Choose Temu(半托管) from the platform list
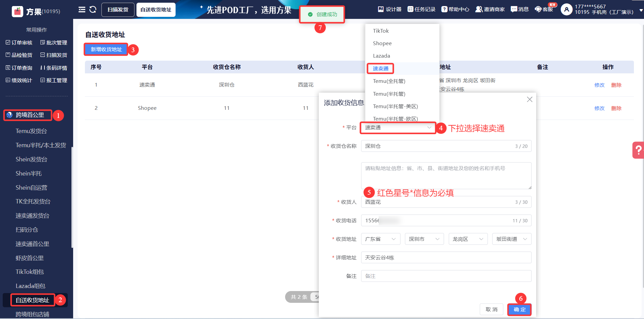This screenshot has height=319, width=644. click(x=402, y=94)
